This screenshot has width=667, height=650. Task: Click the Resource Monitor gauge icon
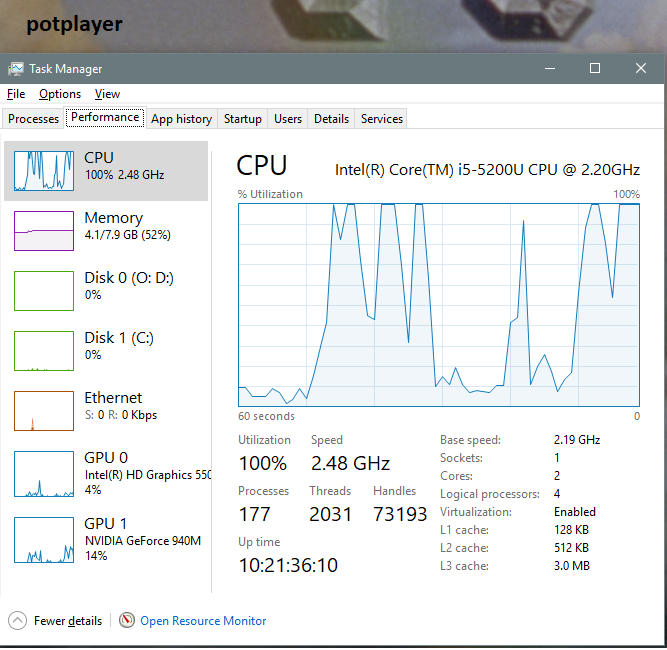[x=127, y=620]
